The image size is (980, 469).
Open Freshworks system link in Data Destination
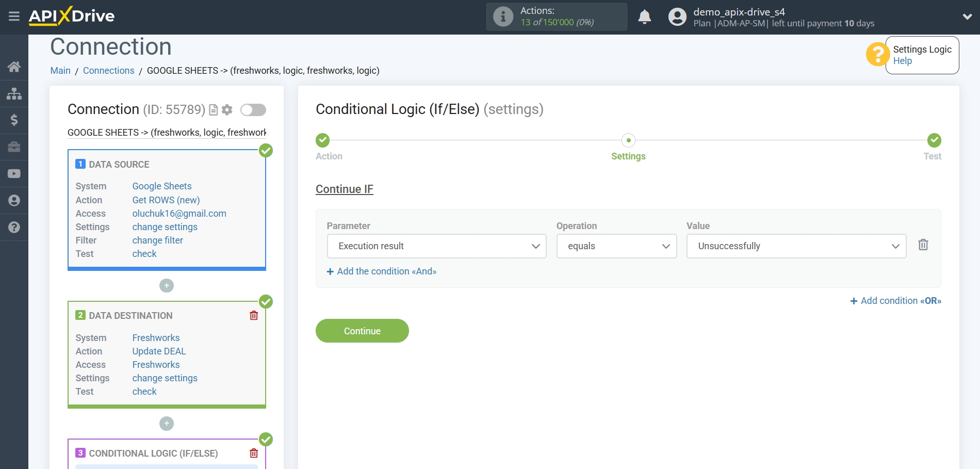(x=156, y=338)
